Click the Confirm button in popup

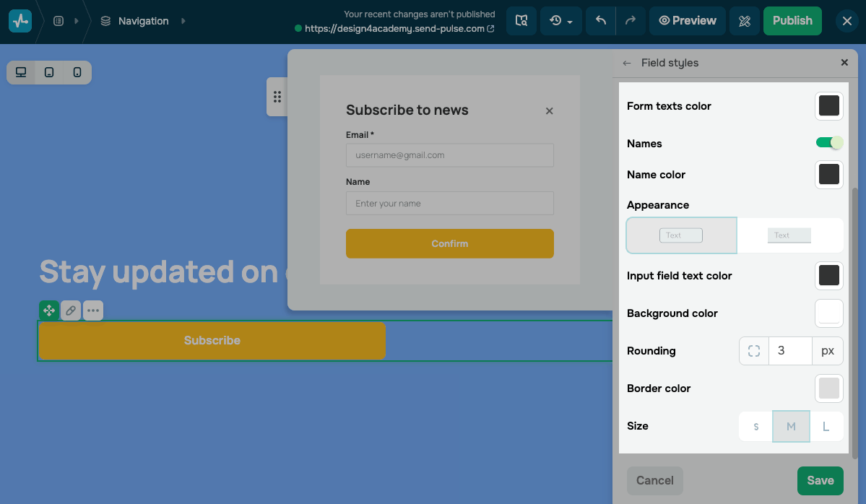click(x=449, y=243)
